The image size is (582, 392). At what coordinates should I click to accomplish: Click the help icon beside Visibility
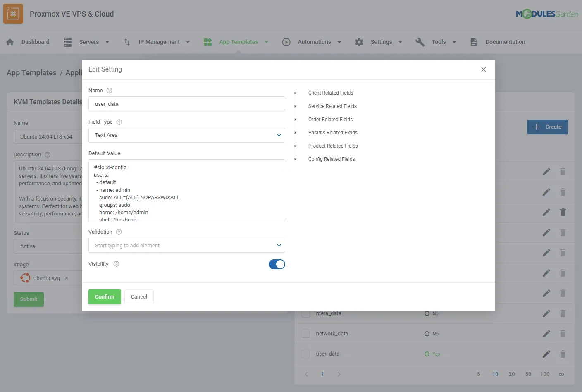tap(117, 264)
